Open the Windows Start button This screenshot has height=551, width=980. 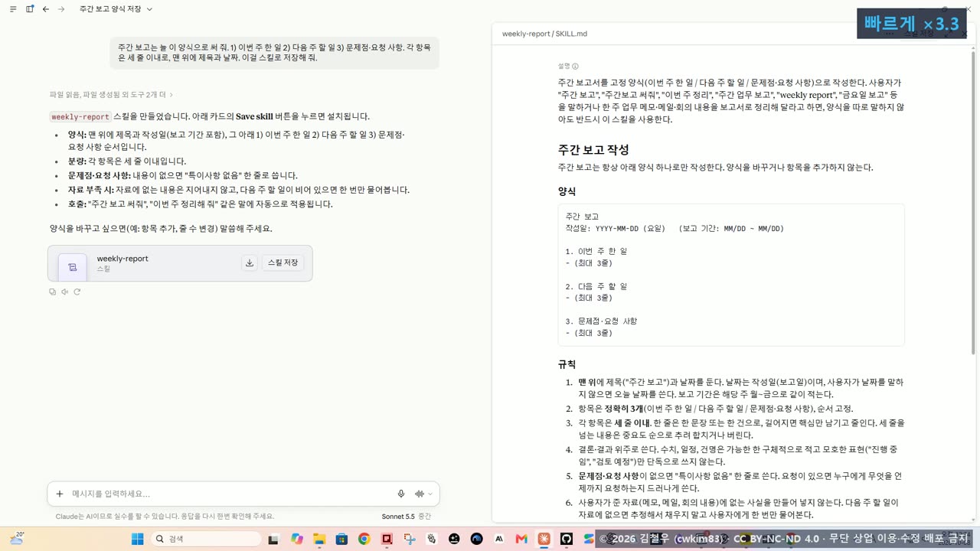pyautogui.click(x=138, y=539)
